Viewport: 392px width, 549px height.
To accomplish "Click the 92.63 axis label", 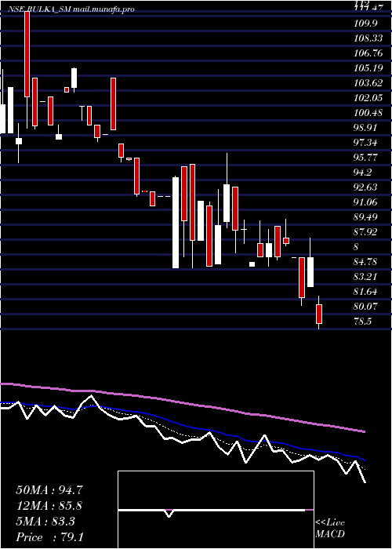I will click(365, 187).
